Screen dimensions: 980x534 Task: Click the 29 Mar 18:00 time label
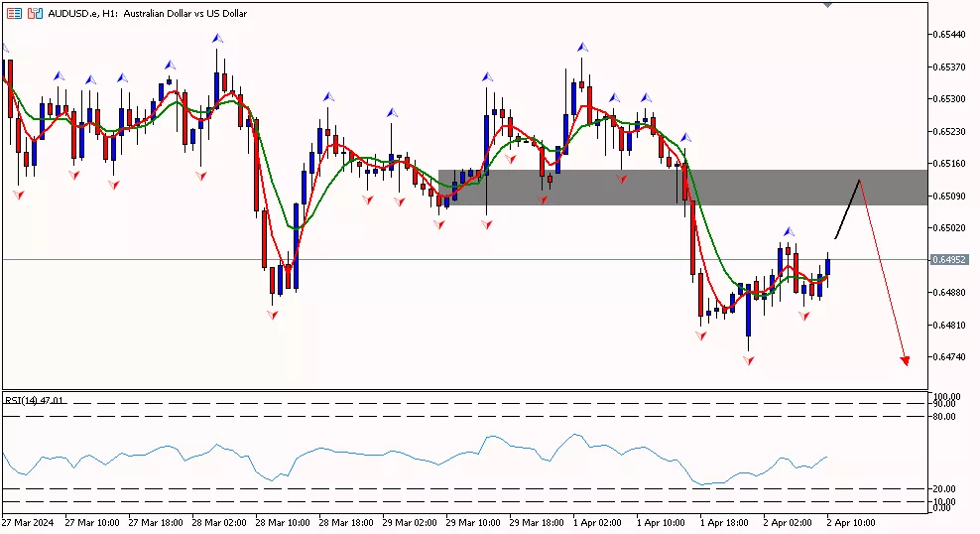tap(537, 523)
